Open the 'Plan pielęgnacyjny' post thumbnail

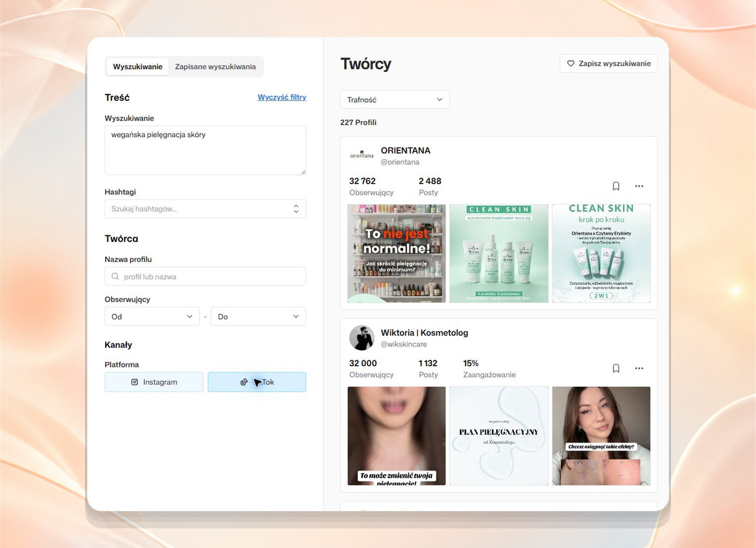point(499,436)
